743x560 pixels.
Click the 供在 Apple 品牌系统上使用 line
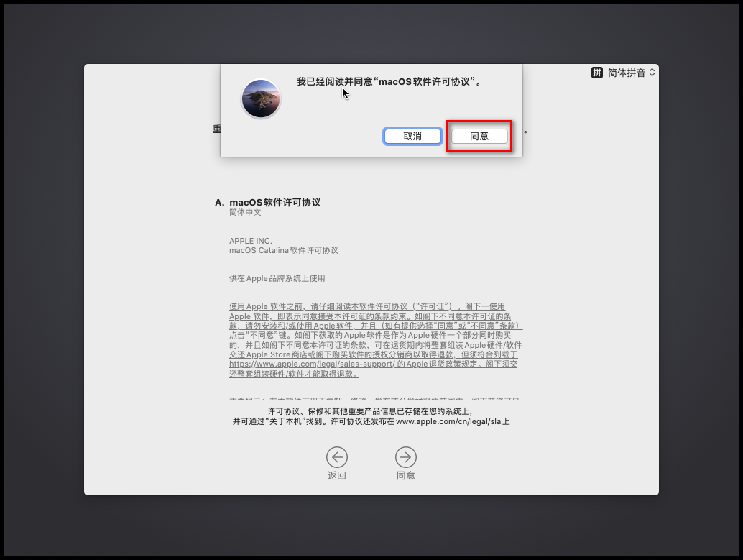click(277, 278)
